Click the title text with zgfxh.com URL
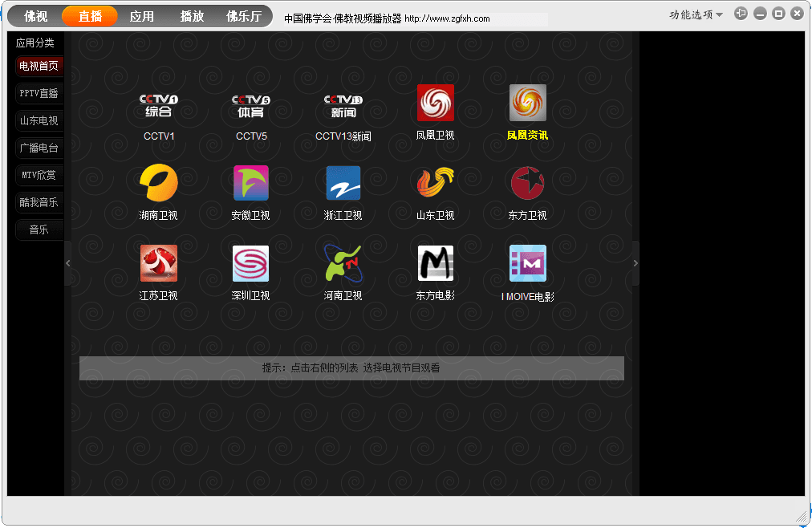This screenshot has height=528, width=812. click(387, 18)
